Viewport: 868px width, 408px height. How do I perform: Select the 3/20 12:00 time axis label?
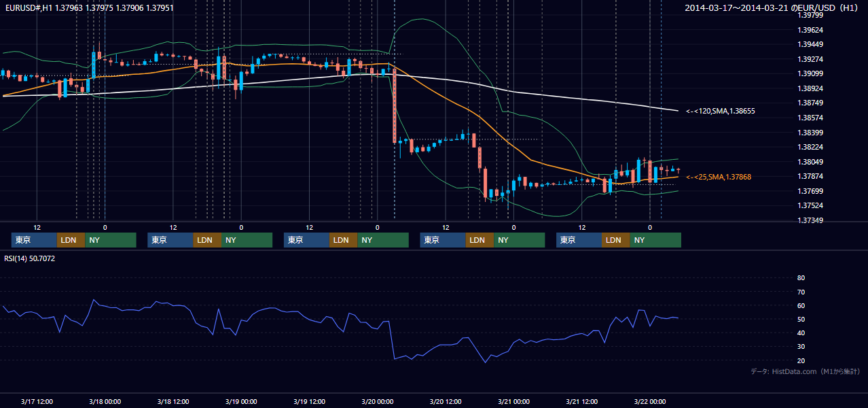(446, 402)
